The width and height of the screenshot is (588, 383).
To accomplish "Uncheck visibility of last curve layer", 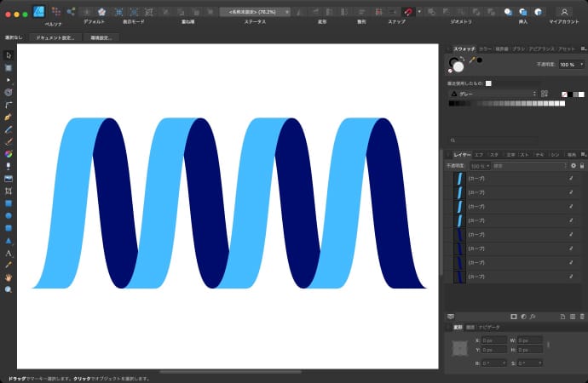I will coord(571,277).
